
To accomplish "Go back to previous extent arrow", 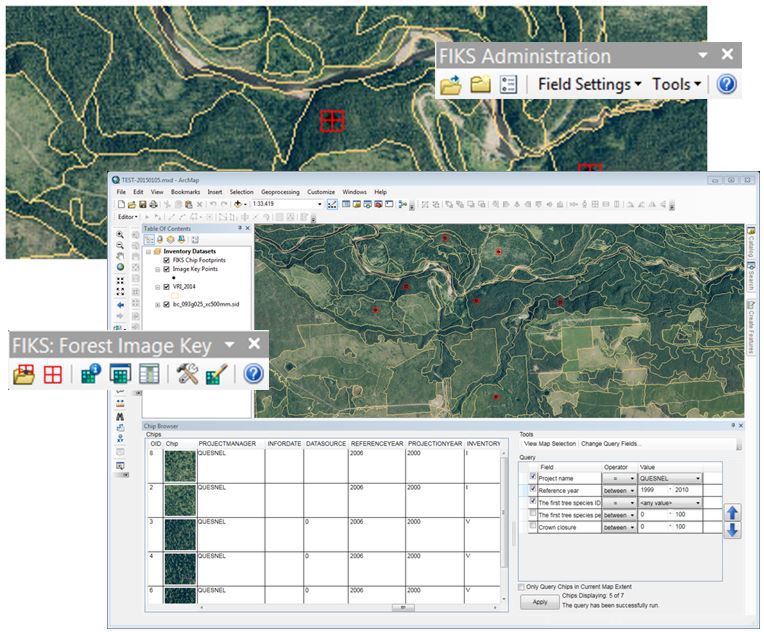I will click(120, 305).
